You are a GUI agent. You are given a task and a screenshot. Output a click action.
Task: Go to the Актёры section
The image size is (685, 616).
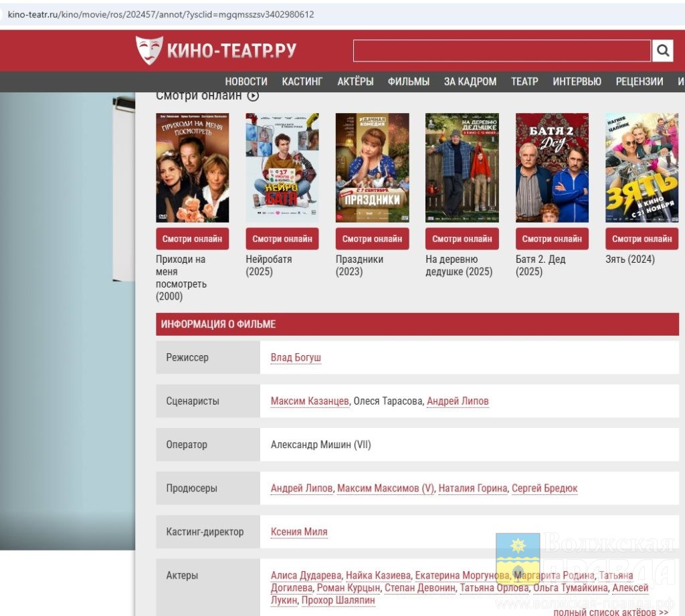pyautogui.click(x=355, y=82)
